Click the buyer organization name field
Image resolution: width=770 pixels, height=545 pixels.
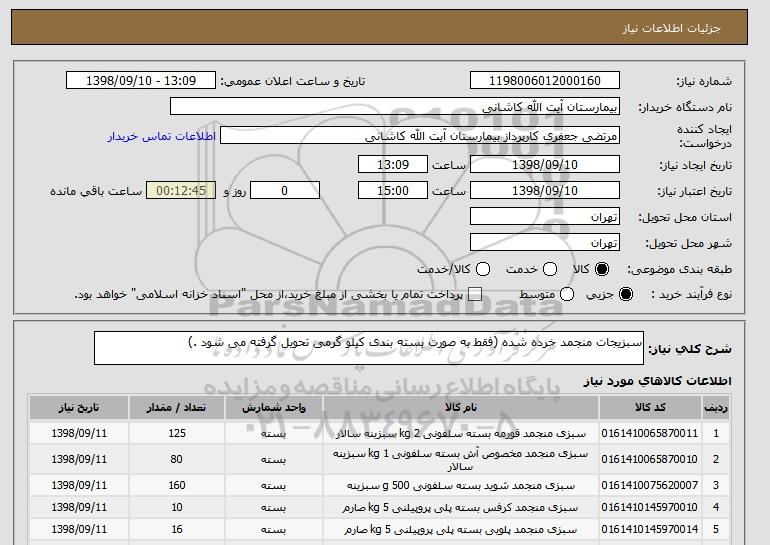click(395, 107)
